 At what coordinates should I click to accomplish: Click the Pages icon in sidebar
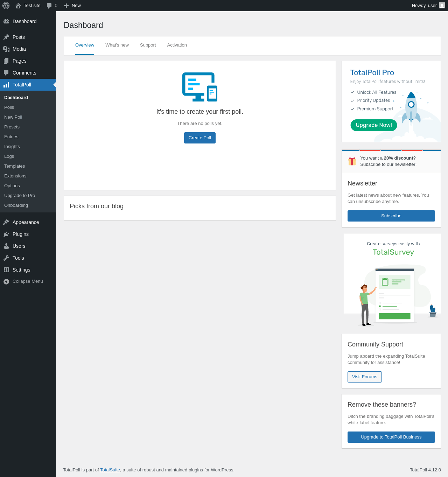point(6,61)
